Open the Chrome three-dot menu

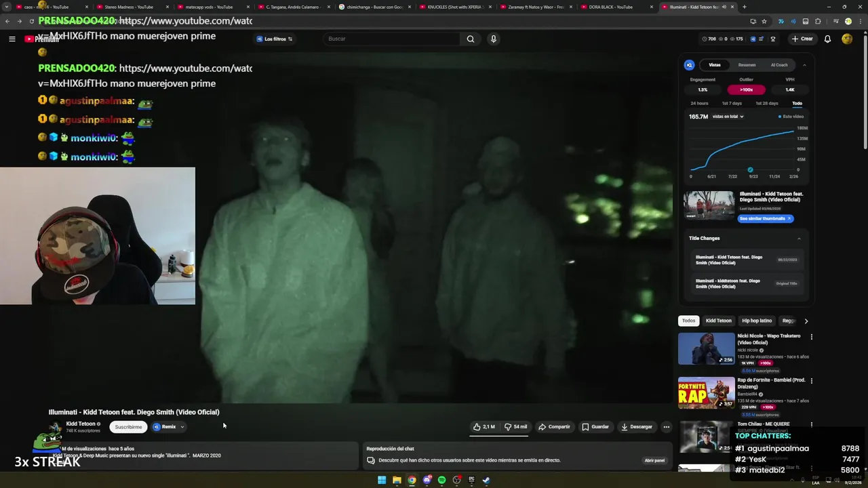pyautogui.click(x=859, y=21)
